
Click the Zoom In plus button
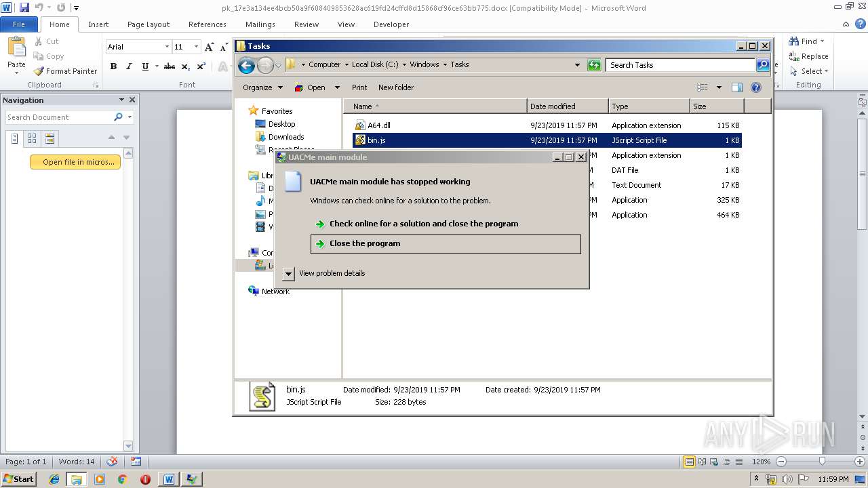pos(860,462)
